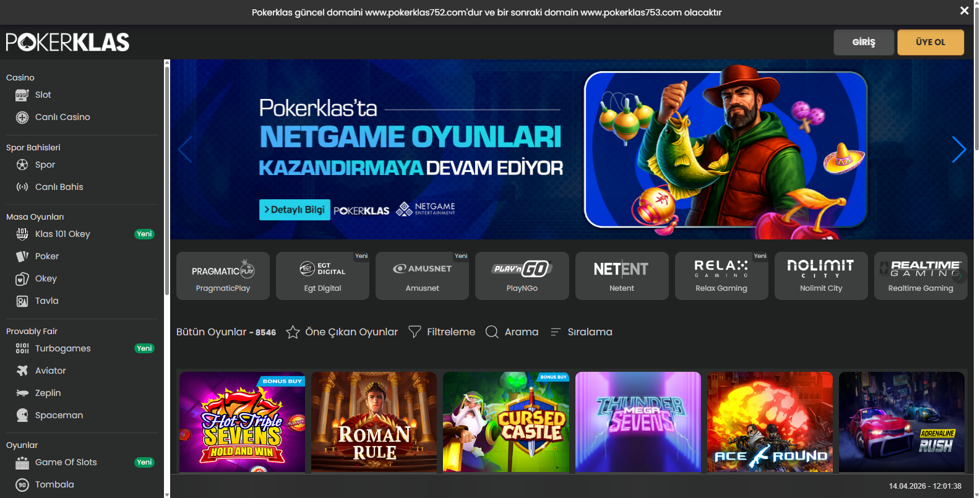This screenshot has width=980, height=498.
Task: Open Roman Rule game thumbnail
Action: [374, 422]
